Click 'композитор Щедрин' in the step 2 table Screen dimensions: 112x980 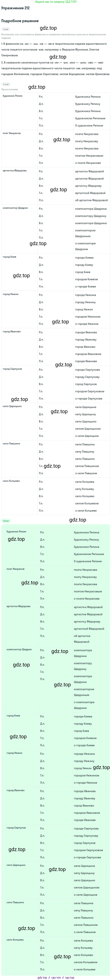[x=15, y=208]
